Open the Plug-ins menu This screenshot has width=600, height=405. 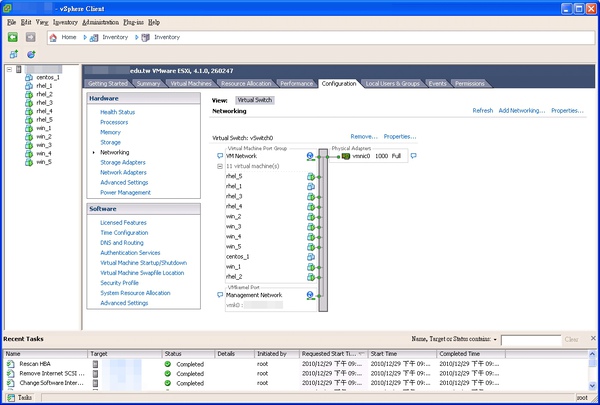(x=134, y=22)
